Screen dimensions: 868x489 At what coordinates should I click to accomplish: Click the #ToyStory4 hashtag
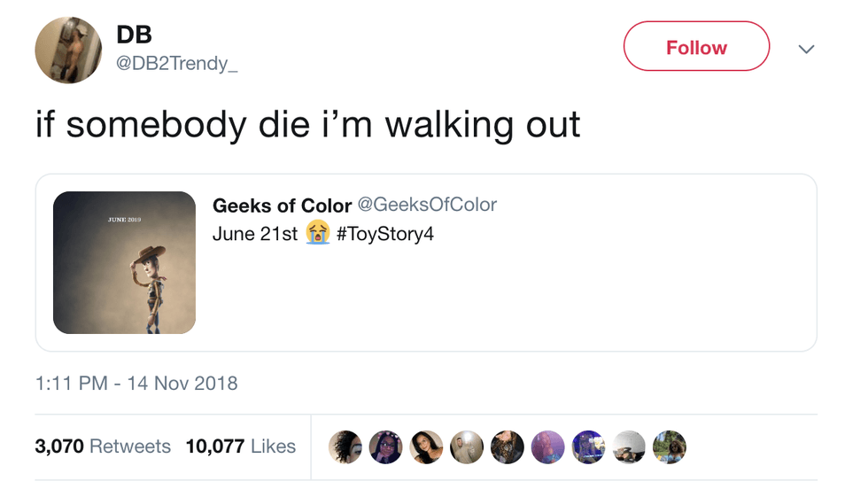coord(385,234)
